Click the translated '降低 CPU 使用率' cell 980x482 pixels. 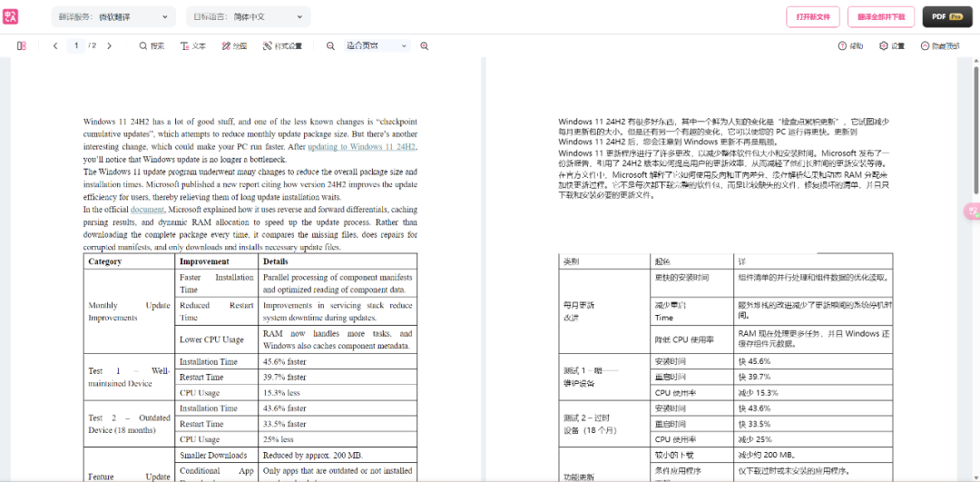pyautogui.click(x=691, y=339)
